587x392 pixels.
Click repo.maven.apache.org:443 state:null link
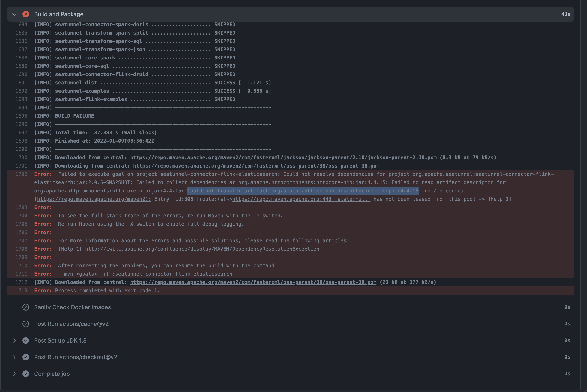pyautogui.click(x=301, y=199)
